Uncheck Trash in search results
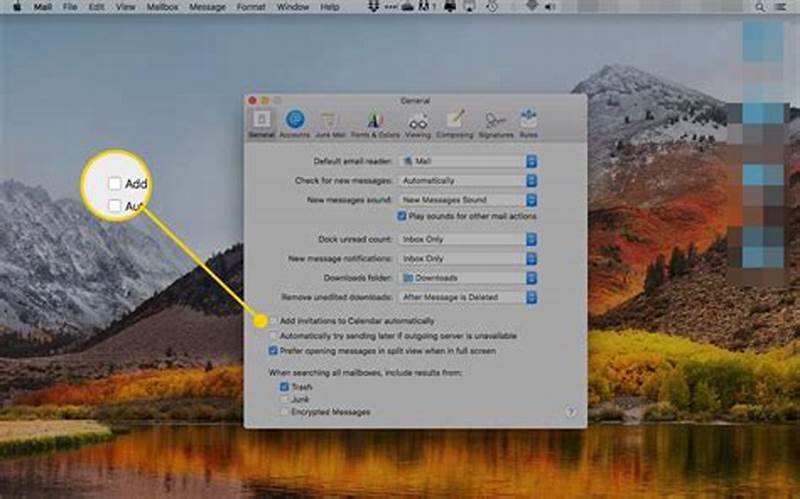The width and height of the screenshot is (800, 499). click(x=284, y=387)
